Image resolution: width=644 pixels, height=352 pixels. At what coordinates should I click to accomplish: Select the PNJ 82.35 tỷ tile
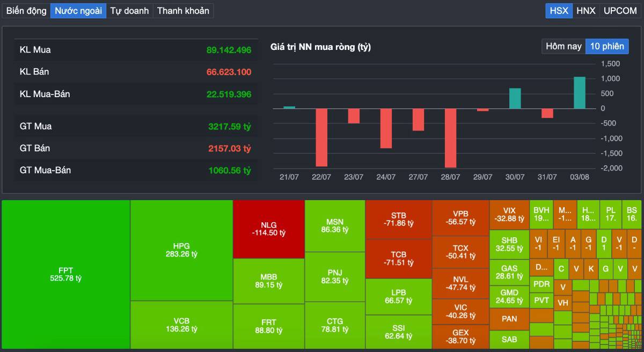click(335, 276)
